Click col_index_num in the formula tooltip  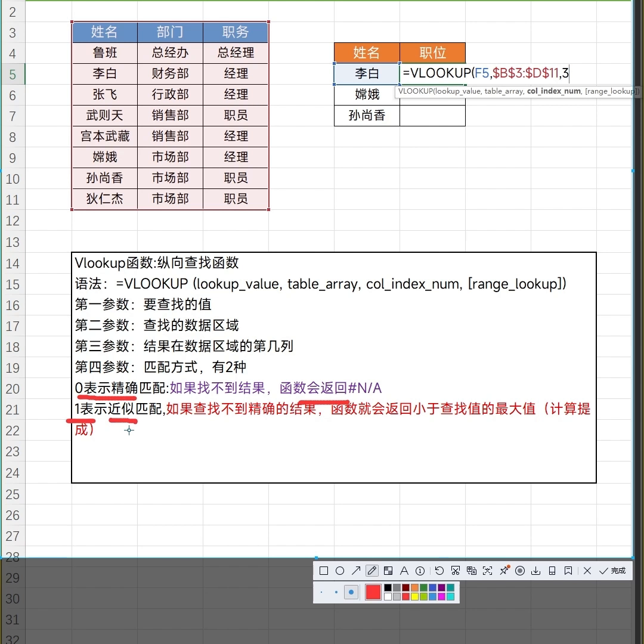[553, 91]
